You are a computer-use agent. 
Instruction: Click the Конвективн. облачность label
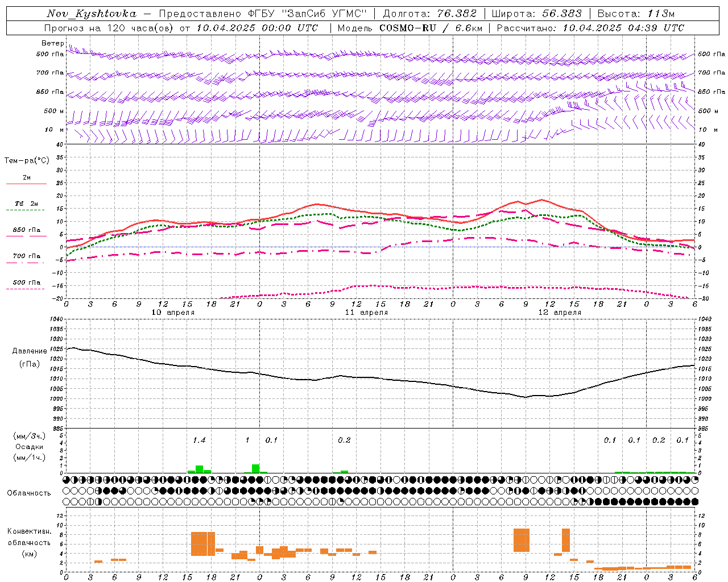29,537
